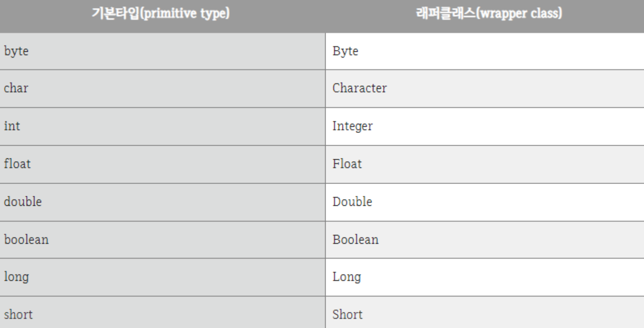Click the Korean text 래퍼클래스 in header
Image resolution: width=644 pixels, height=328 pixels.
[446, 13]
